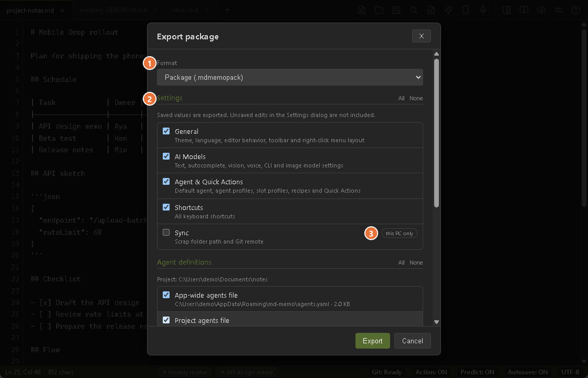The width and height of the screenshot is (588, 378).
Task: Toggle Predict: ON in the status bar
Action: (x=477, y=372)
